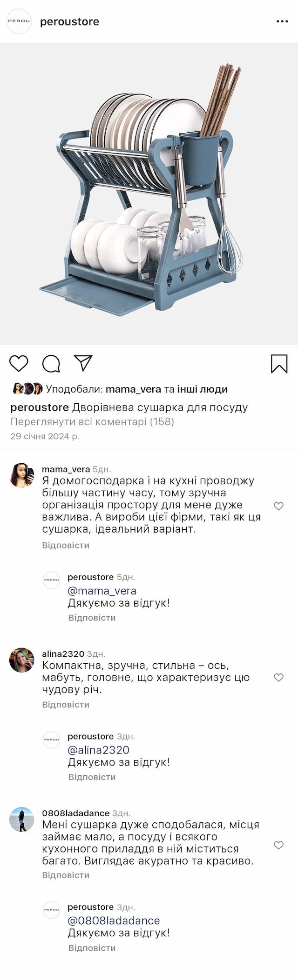Viewport: 298px width, 980px height.
Task: Like 0808ladadance's comment with heart
Action: pos(278,845)
